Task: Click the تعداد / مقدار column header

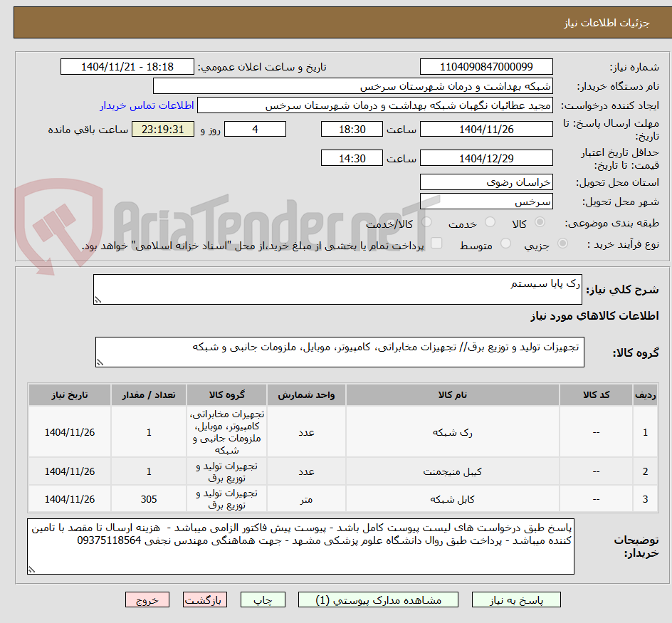Action: [149, 395]
